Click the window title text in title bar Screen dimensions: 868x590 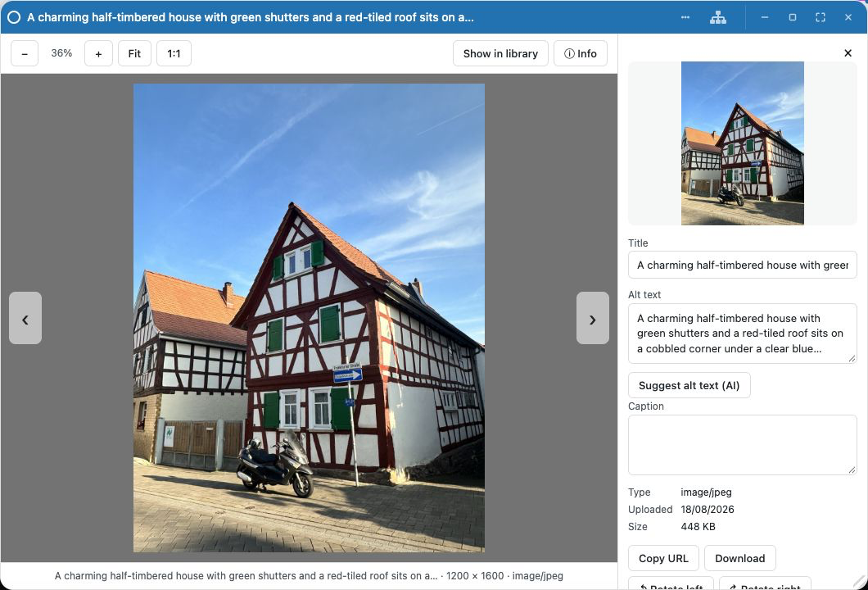tap(251, 17)
